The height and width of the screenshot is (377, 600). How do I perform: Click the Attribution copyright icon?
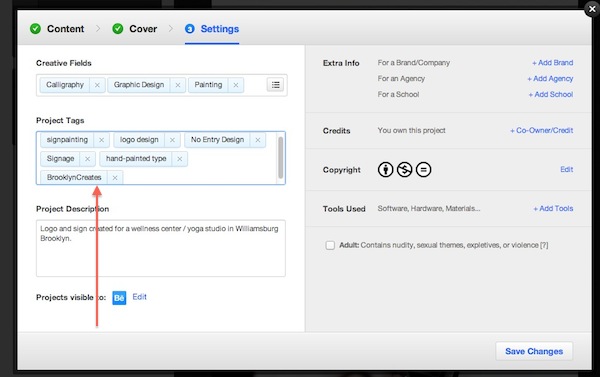tap(385, 169)
